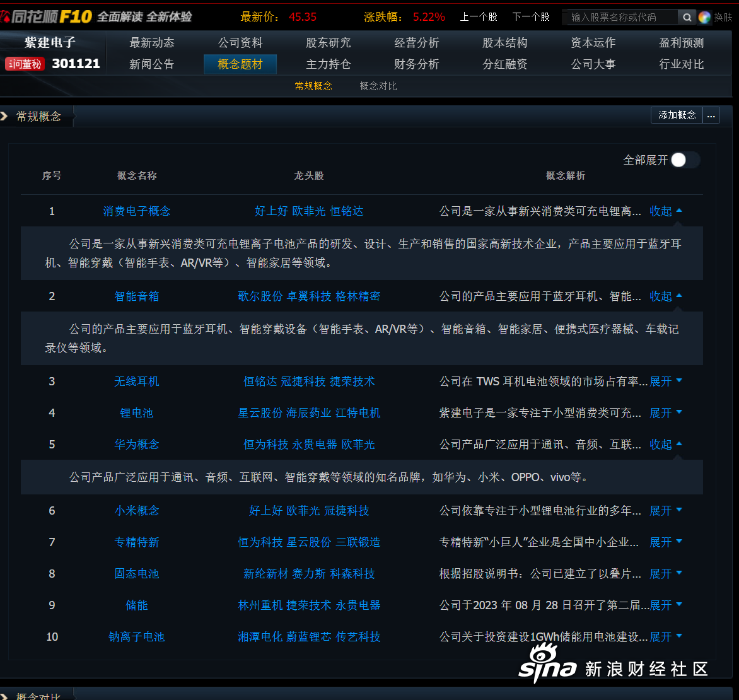Switch to 股东研究 tab
This screenshot has width=739, height=700.
[328, 43]
